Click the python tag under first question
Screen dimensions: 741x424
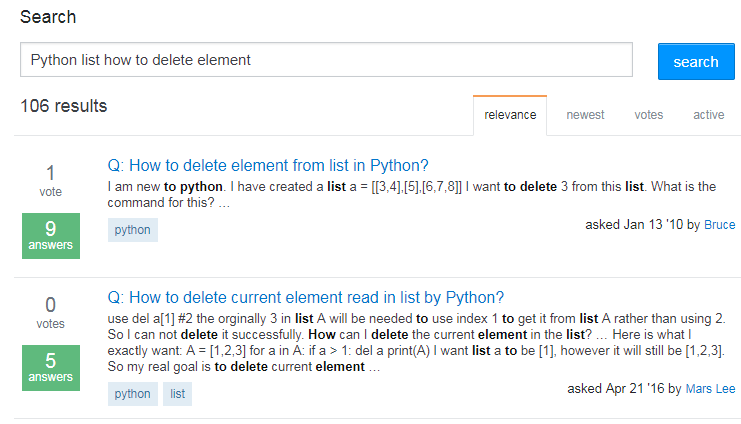click(133, 230)
